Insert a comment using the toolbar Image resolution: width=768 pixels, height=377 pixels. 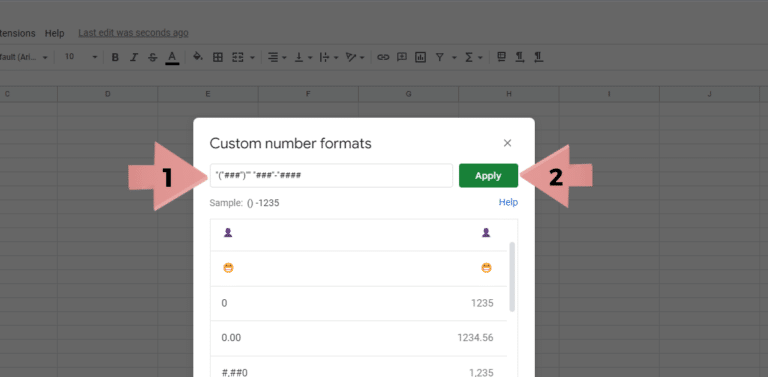point(402,57)
